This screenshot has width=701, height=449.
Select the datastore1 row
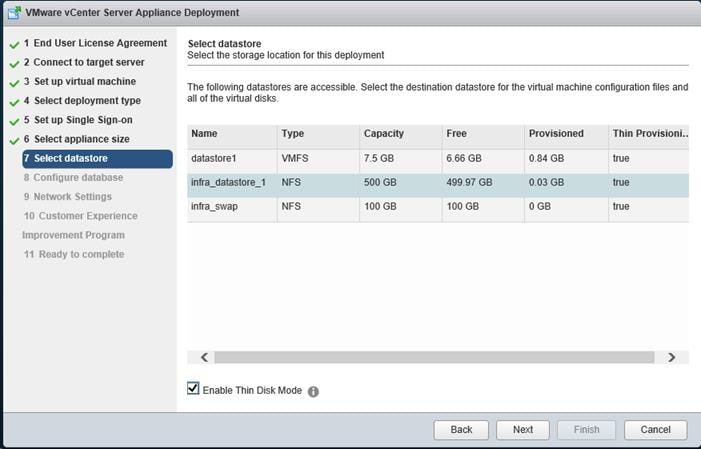coord(438,159)
